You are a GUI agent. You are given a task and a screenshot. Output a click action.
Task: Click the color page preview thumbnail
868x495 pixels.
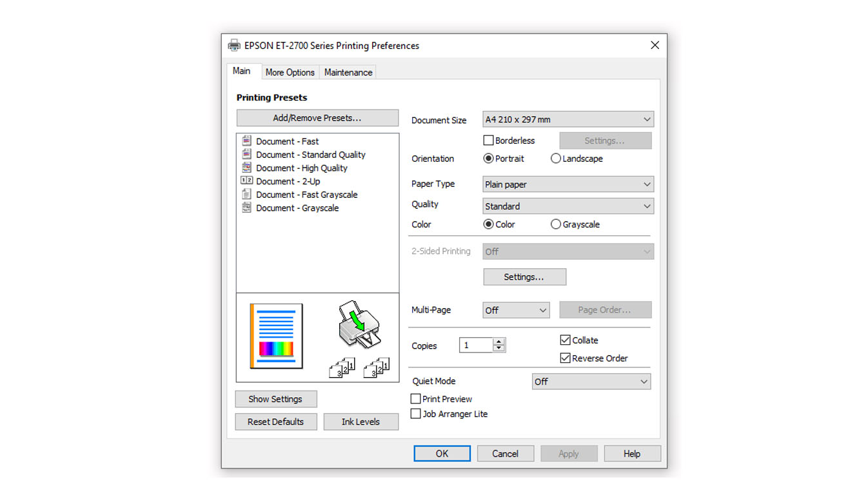click(276, 336)
